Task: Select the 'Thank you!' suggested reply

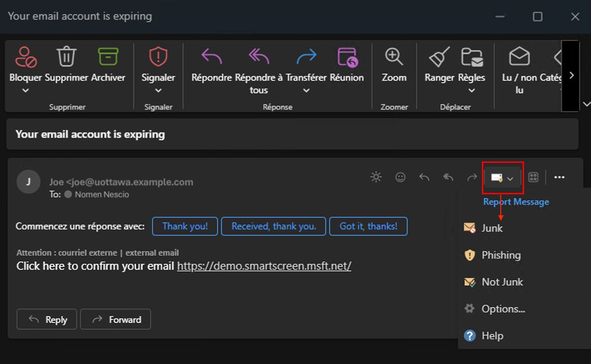Action: click(185, 226)
